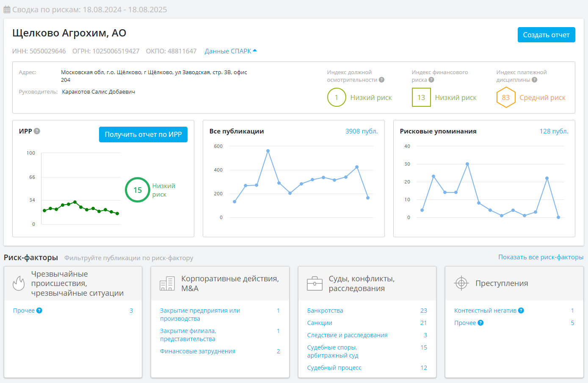Click the last green point on ИРР chart

(x=117, y=214)
